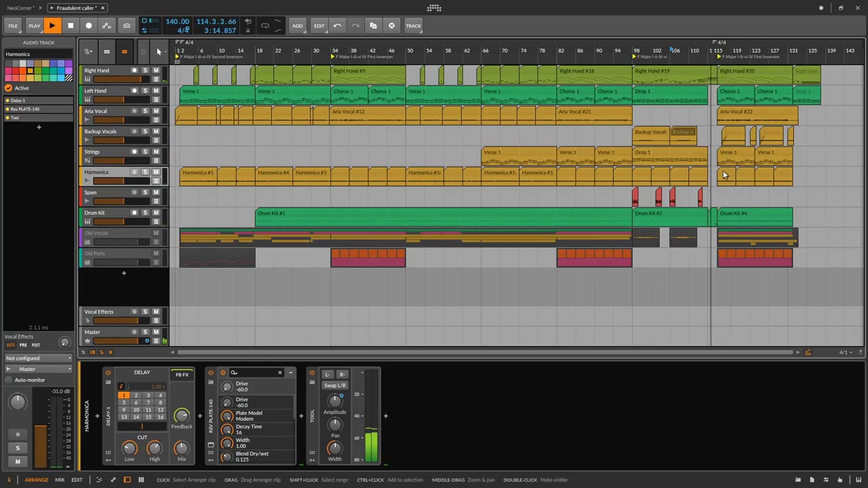This screenshot has height=488, width=868.
Task: Solo the channel using inspector S button
Action: click(x=18, y=448)
